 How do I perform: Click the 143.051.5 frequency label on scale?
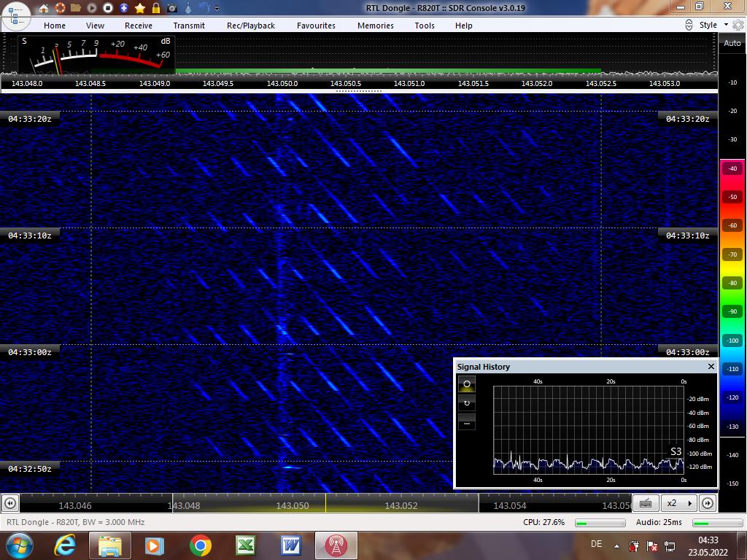click(x=473, y=83)
